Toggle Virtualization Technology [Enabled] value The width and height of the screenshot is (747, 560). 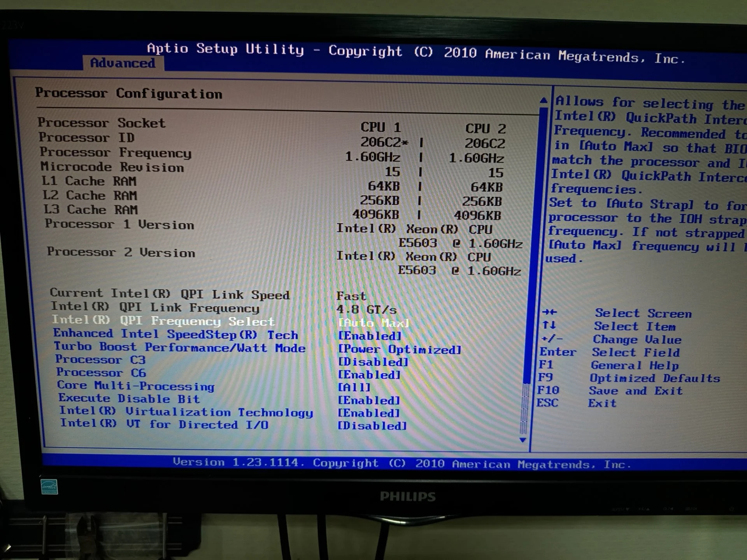(x=368, y=413)
